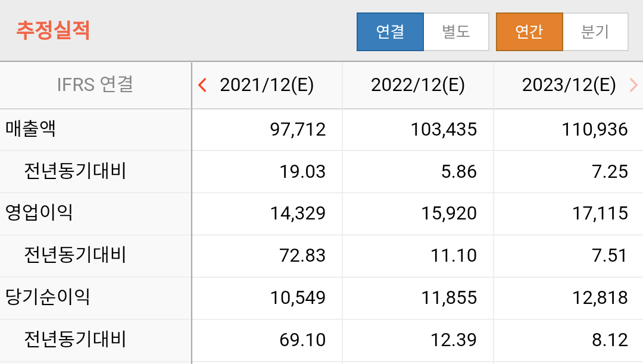This screenshot has height=364, width=643.
Task: Click the net income value 12,818
Action: click(600, 298)
